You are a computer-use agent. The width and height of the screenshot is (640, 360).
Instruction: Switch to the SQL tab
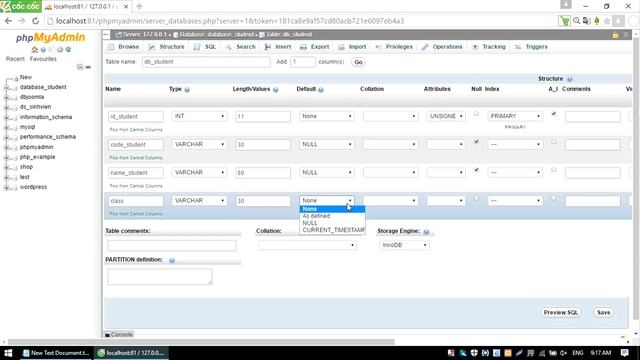click(x=205, y=47)
